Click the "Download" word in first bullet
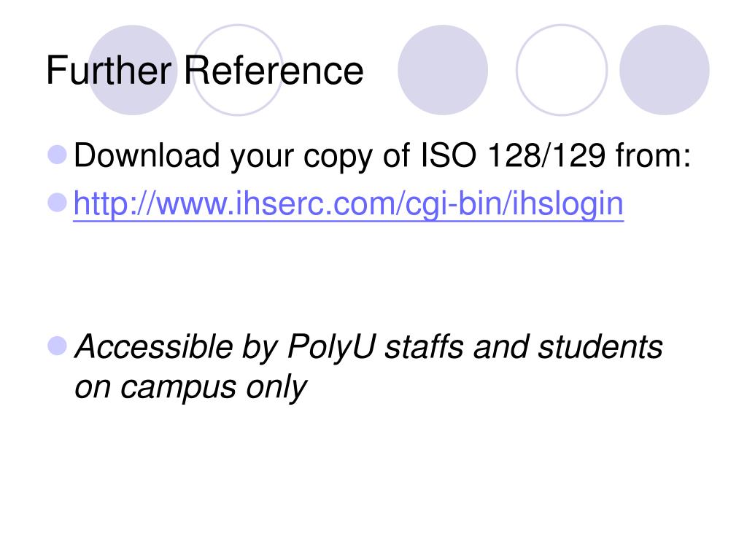 tap(146, 156)
